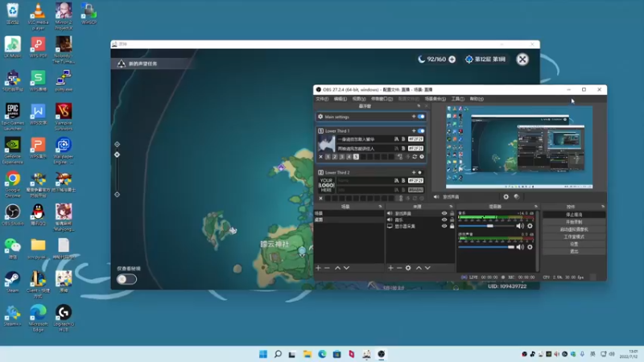The image size is (644, 362).
Task: Click first text color swatch in Lower Third 1
Action: [415, 139]
